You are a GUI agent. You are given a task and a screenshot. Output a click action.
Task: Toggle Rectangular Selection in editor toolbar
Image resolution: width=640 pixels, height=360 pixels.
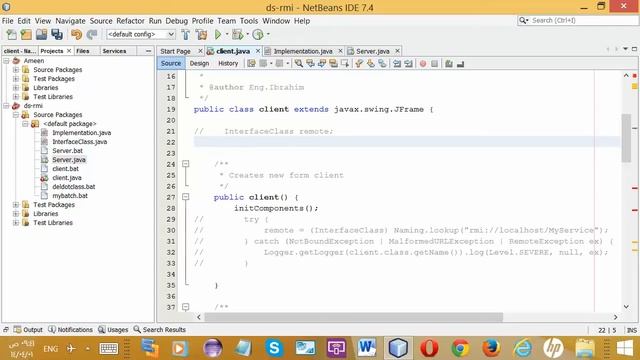tap(344, 64)
